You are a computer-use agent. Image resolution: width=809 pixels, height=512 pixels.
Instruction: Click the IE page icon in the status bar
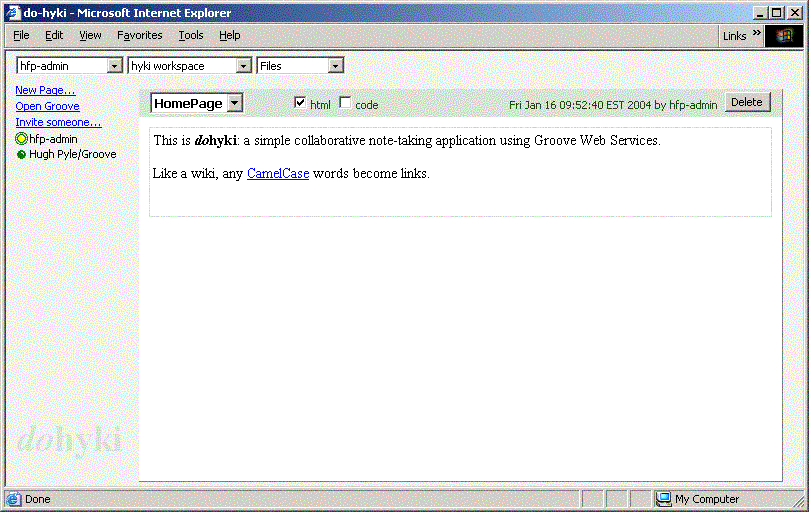13,499
